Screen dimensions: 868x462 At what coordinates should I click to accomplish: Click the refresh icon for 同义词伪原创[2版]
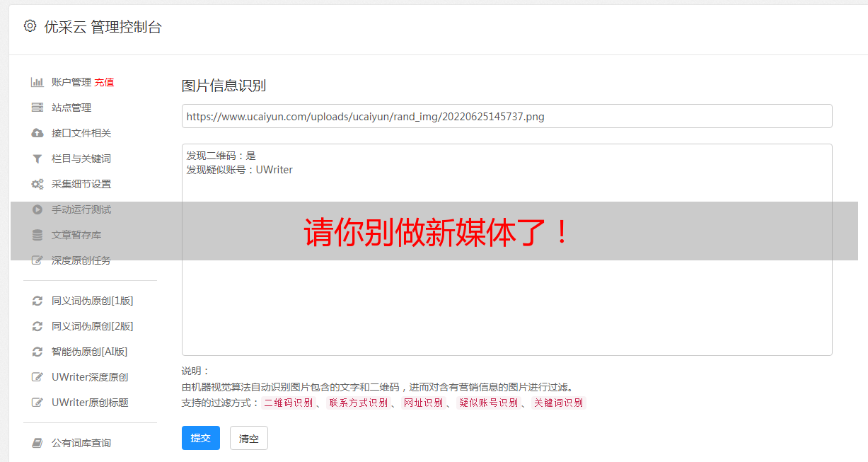click(37, 326)
